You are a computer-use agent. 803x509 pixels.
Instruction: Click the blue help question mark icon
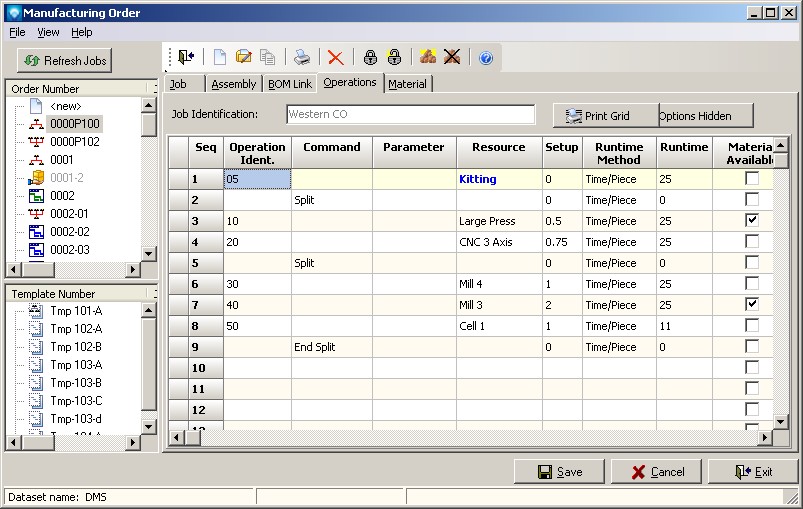pos(486,58)
